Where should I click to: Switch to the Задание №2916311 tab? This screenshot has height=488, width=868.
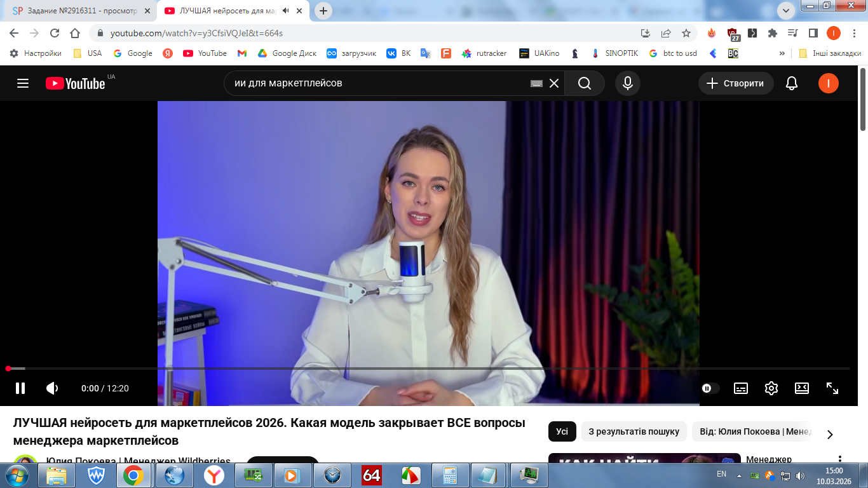(x=82, y=11)
